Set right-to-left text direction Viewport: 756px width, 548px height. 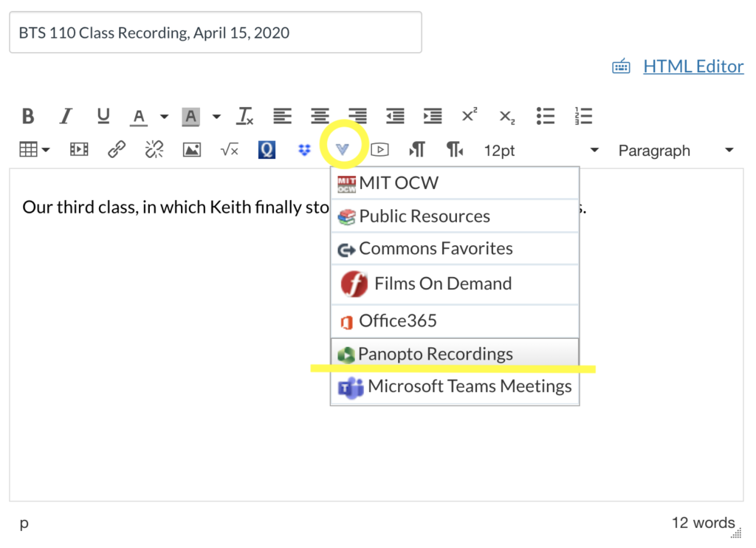455,149
